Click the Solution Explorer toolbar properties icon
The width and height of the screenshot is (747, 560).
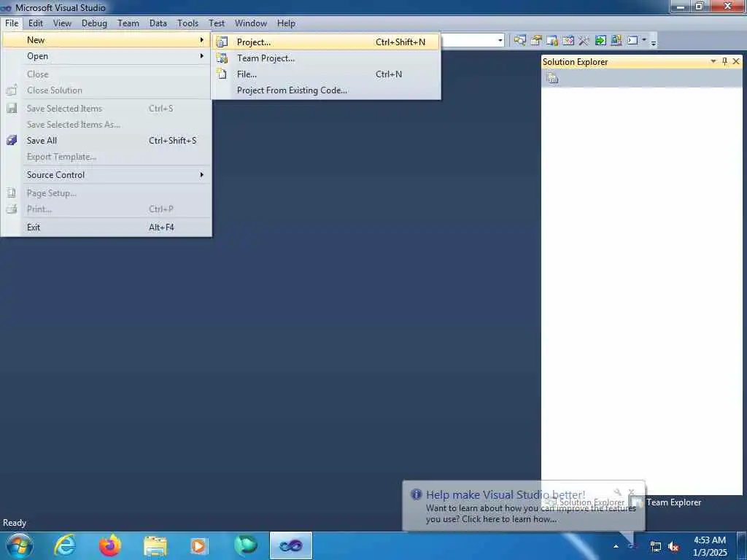click(x=552, y=78)
